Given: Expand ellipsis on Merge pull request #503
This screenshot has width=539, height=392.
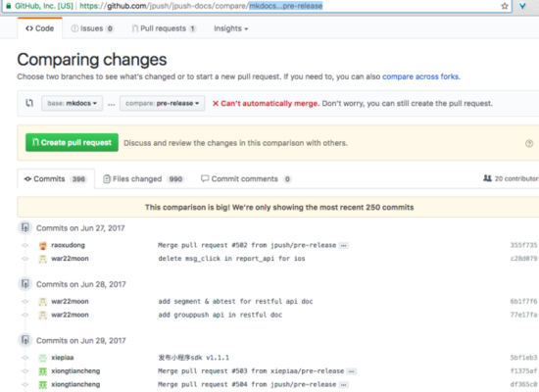Looking at the screenshot, I should [351, 371].
